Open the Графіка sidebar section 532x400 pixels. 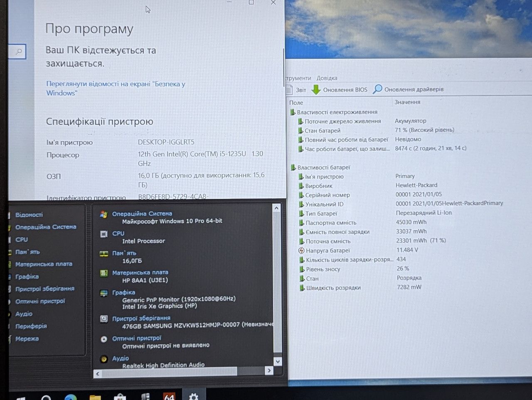pyautogui.click(x=27, y=277)
